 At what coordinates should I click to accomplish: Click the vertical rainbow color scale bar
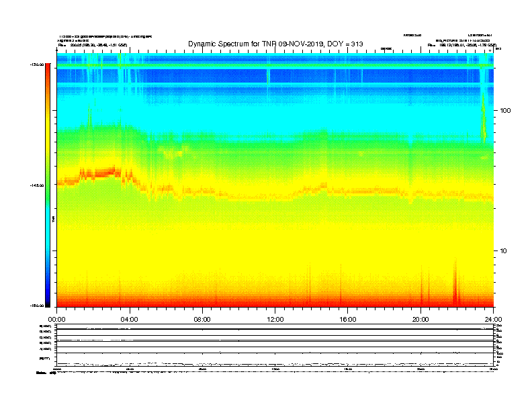click(x=48, y=185)
